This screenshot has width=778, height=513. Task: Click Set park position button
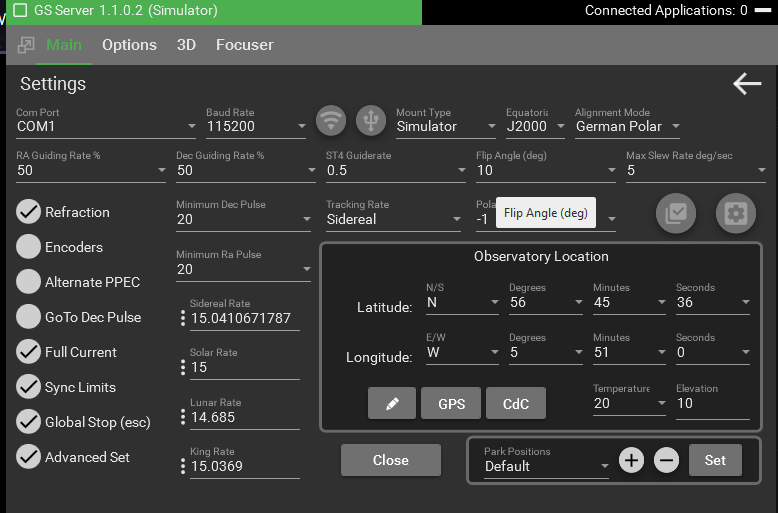[715, 460]
